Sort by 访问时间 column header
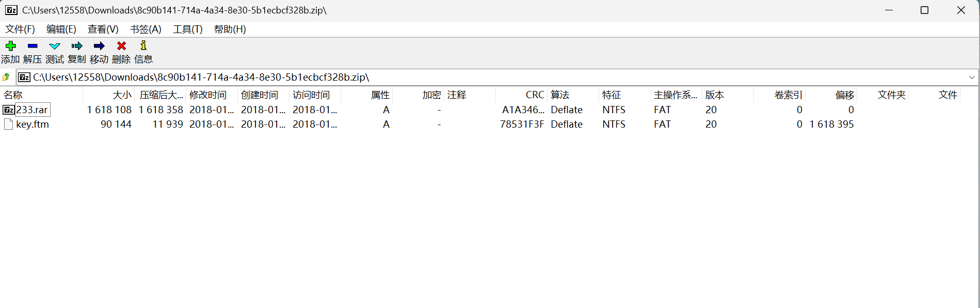 315,95
